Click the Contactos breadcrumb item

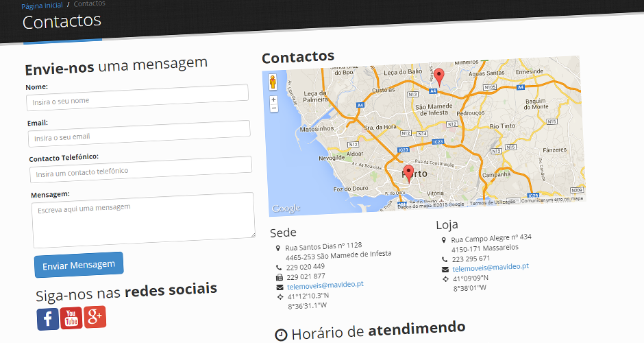pyautogui.click(x=90, y=3)
